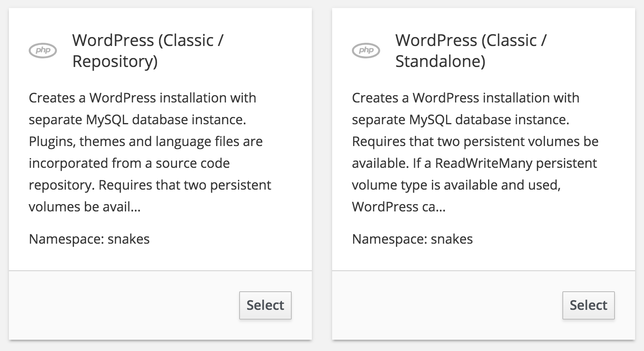Click the Standalone card description text
The image size is (644, 351).
tap(475, 152)
